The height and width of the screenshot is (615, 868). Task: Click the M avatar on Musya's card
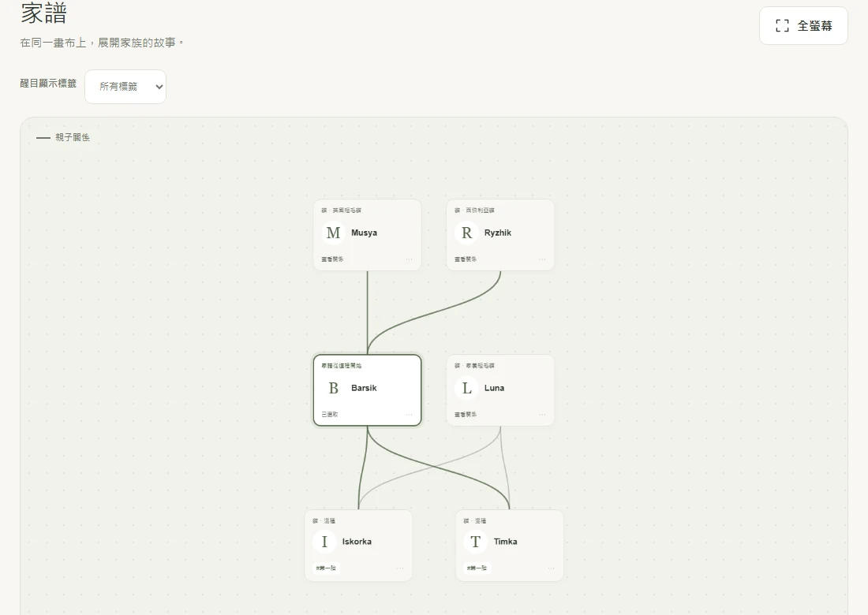coord(333,233)
